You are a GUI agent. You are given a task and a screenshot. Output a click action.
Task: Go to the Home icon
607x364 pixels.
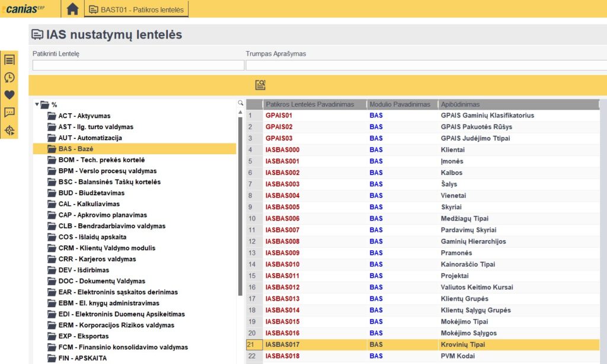tap(72, 9)
